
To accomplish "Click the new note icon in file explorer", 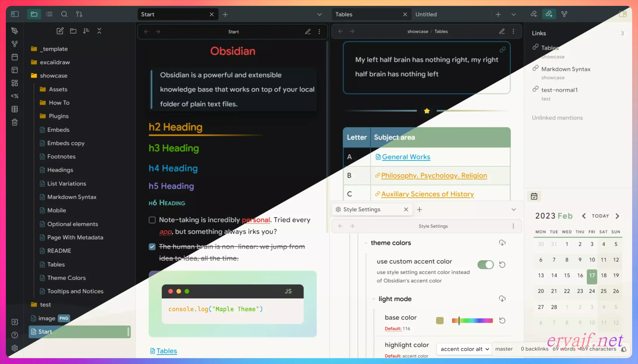I will click(x=60, y=31).
